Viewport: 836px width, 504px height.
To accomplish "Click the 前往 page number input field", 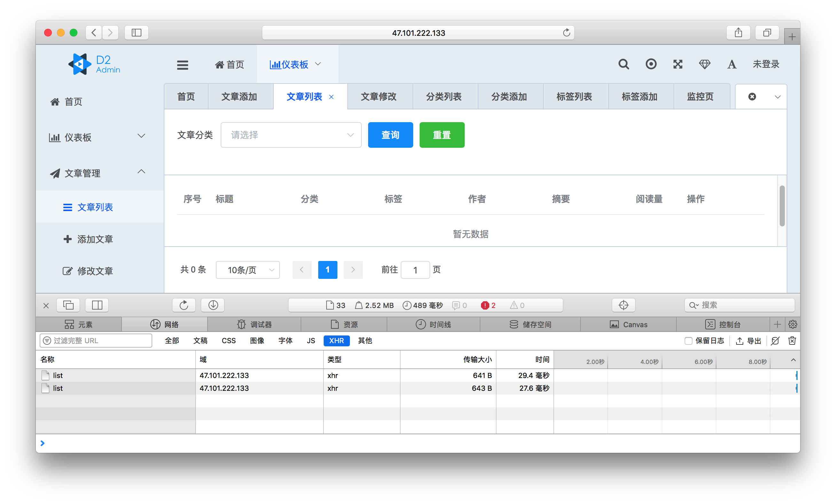I will (415, 270).
